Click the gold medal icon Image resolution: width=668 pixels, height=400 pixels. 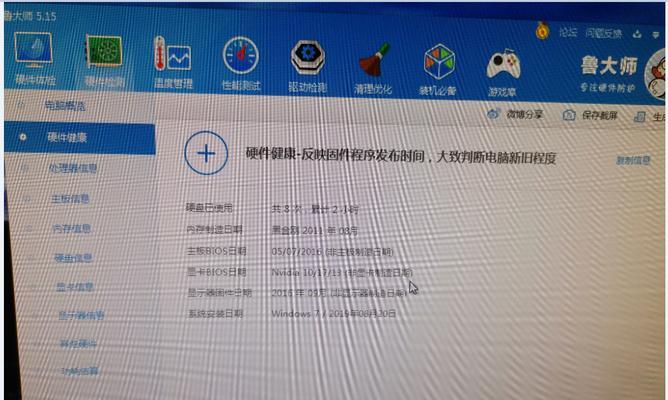point(542,31)
